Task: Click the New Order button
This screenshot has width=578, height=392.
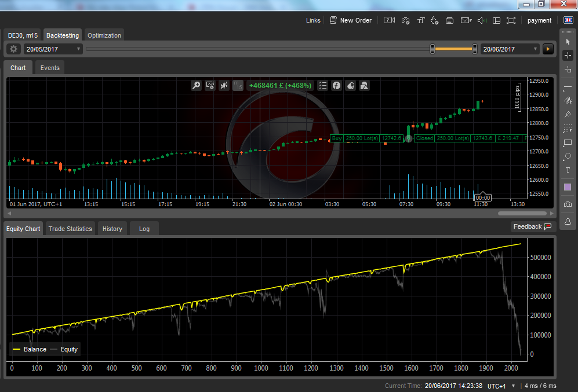Action: pyautogui.click(x=351, y=21)
